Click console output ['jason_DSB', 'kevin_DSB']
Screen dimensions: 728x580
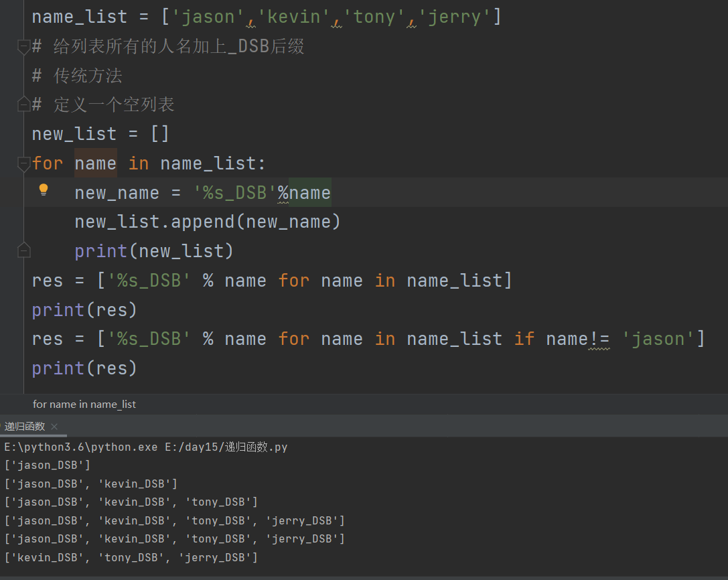click(91, 484)
